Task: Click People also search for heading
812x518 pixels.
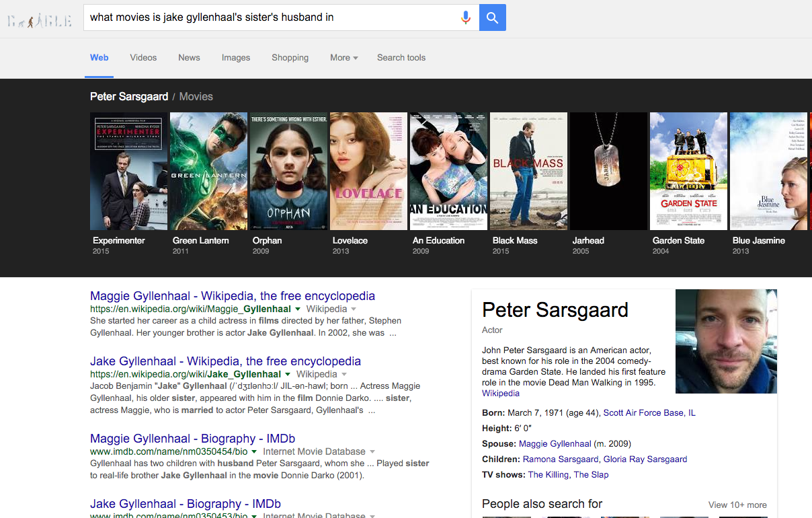Action: coord(542,504)
